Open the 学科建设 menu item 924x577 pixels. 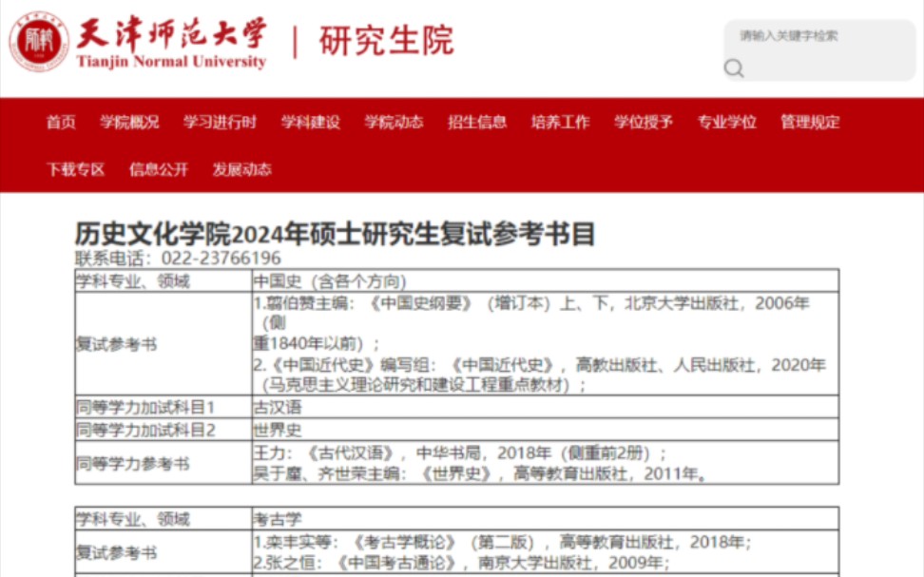(x=311, y=122)
